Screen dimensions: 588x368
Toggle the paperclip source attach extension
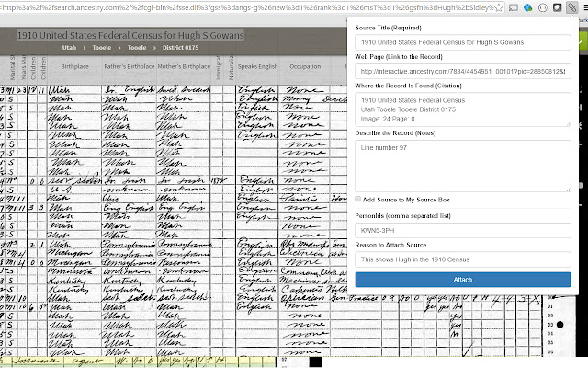click(x=571, y=7)
